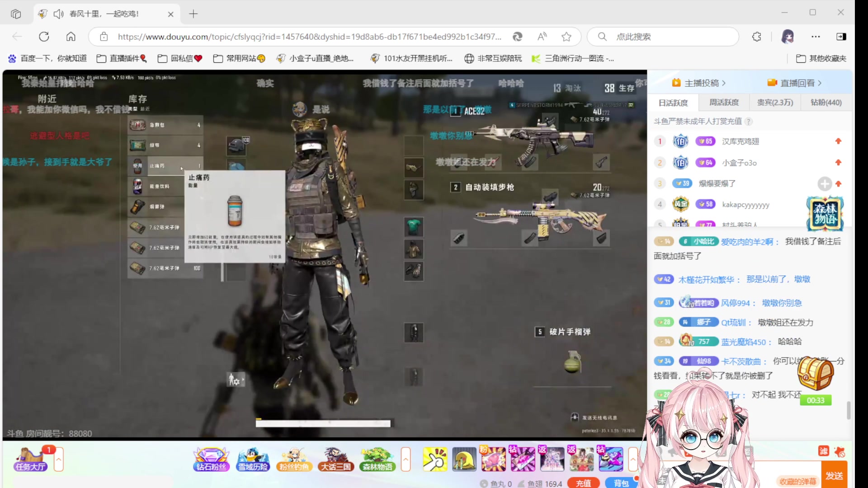Click the 森林物语 book badge in the ranking panel
Screen dimensions: 868x488
click(x=825, y=214)
